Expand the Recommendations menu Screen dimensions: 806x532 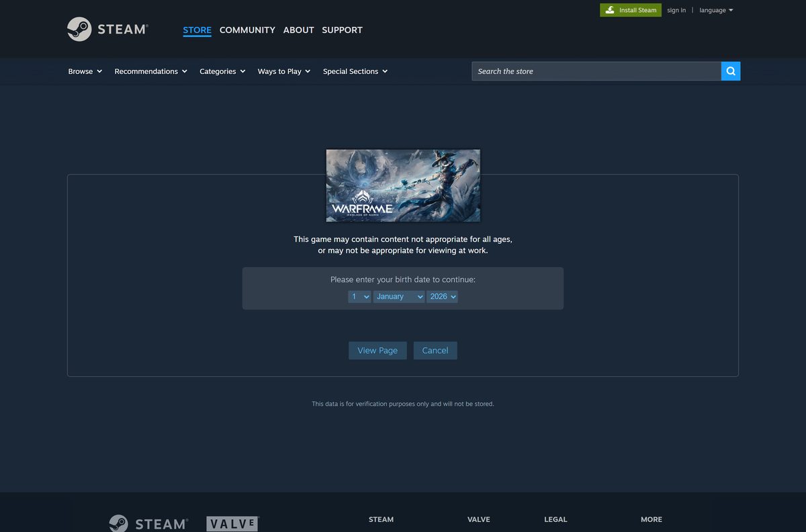coord(150,71)
